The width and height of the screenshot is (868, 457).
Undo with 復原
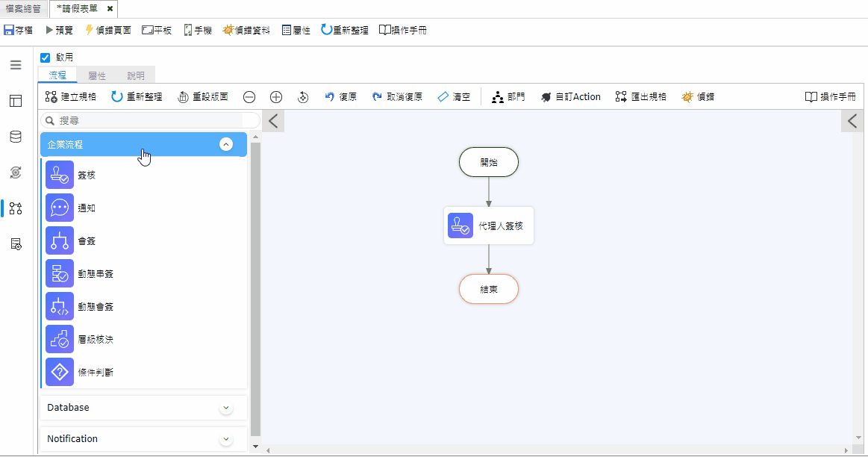340,97
